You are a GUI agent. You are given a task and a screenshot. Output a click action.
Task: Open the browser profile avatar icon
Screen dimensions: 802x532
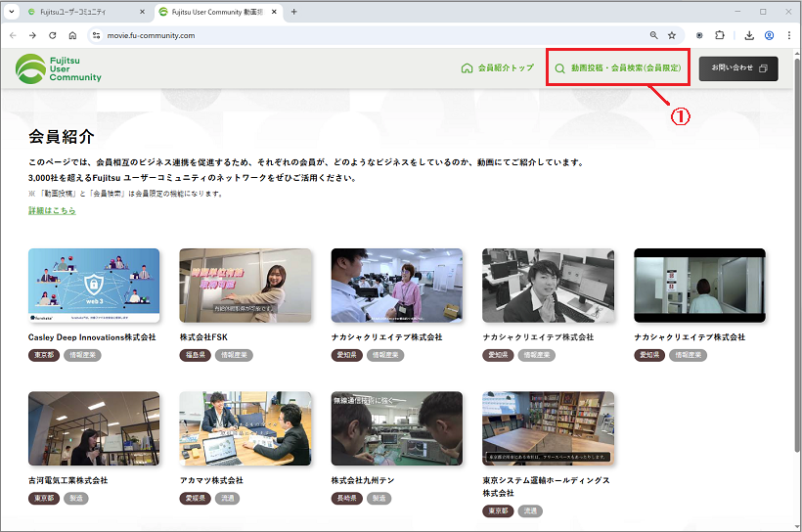tap(769, 35)
